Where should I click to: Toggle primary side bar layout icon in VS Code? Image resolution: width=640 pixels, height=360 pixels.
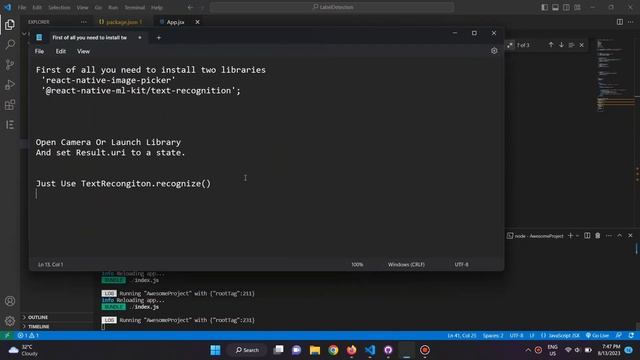pos(544,7)
